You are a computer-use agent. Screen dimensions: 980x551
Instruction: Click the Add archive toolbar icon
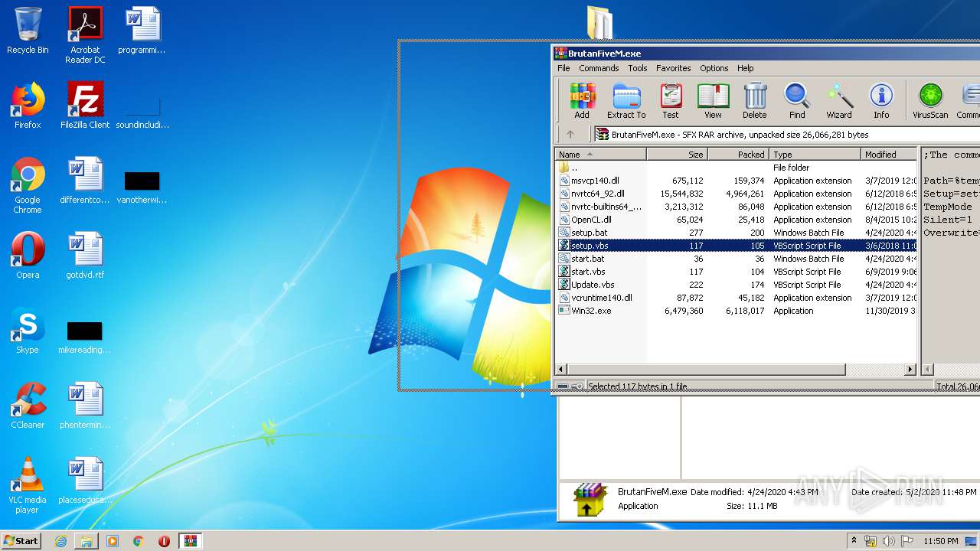[582, 101]
